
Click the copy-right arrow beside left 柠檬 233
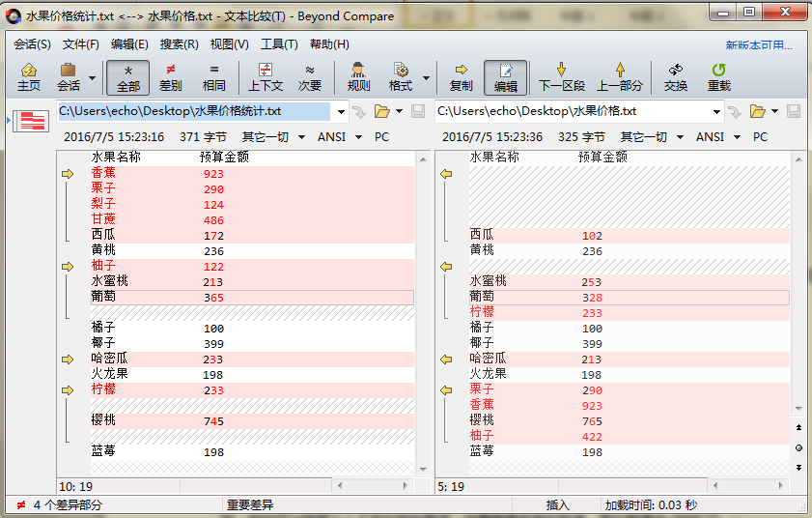(68, 390)
